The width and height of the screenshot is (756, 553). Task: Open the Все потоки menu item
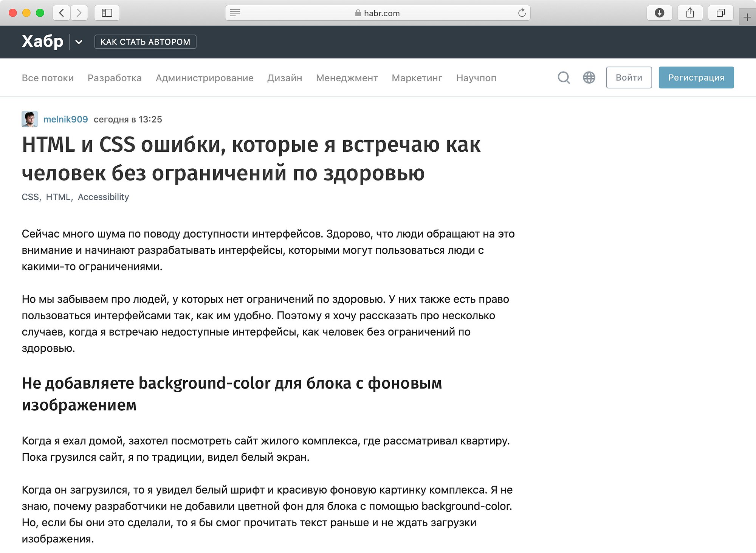(x=48, y=78)
